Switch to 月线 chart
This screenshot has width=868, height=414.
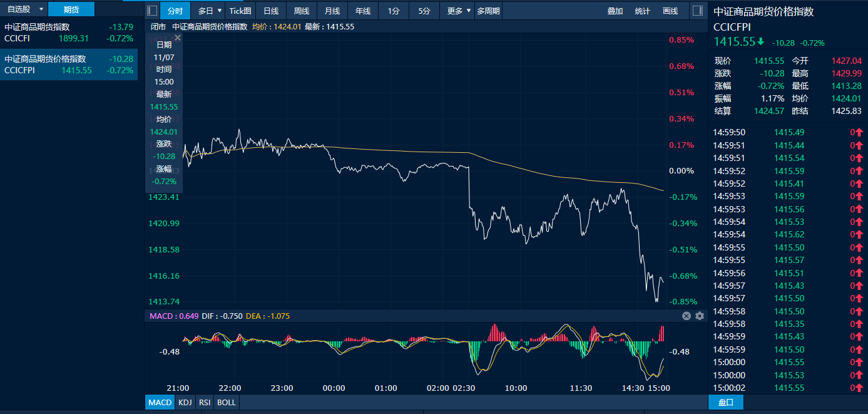pyautogui.click(x=332, y=11)
